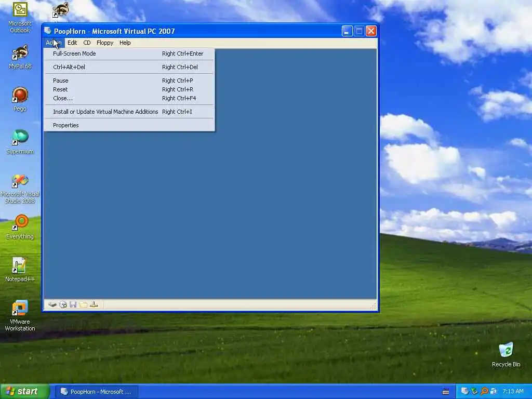This screenshot has width=532, height=399.
Task: Click the CD drive status bar icon
Action: click(x=63, y=304)
